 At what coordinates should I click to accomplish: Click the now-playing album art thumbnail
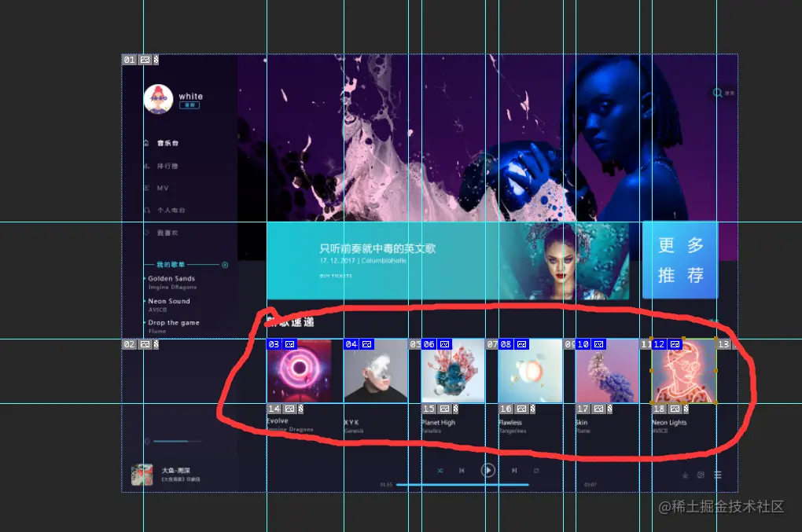pos(142,475)
